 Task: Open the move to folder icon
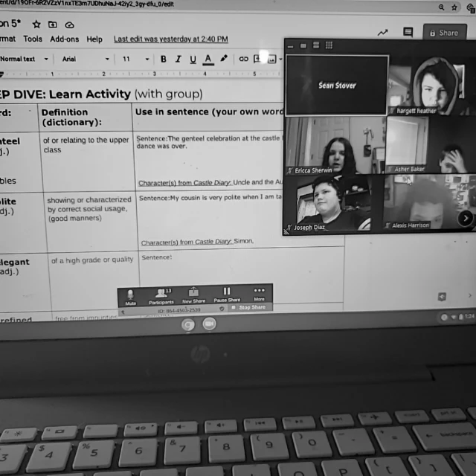[x=53, y=25]
